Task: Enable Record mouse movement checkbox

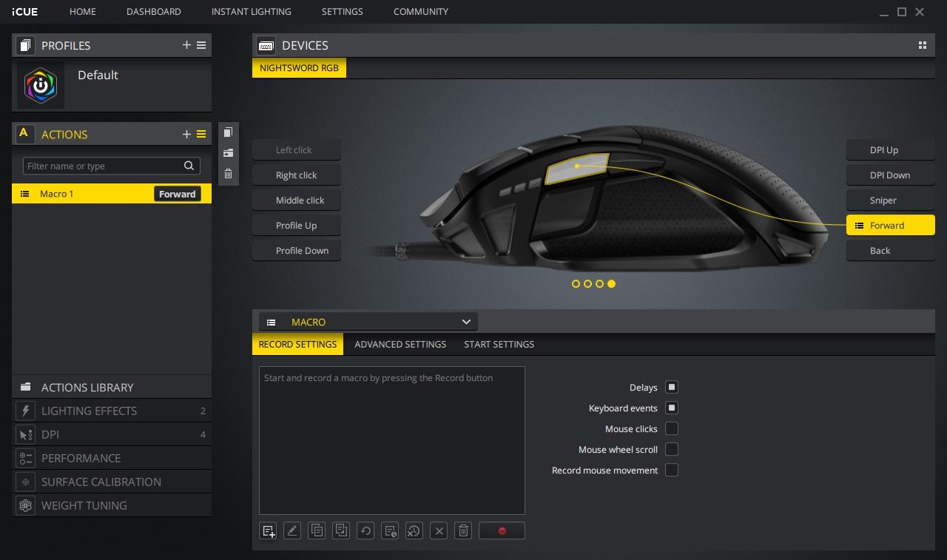Action: click(672, 470)
